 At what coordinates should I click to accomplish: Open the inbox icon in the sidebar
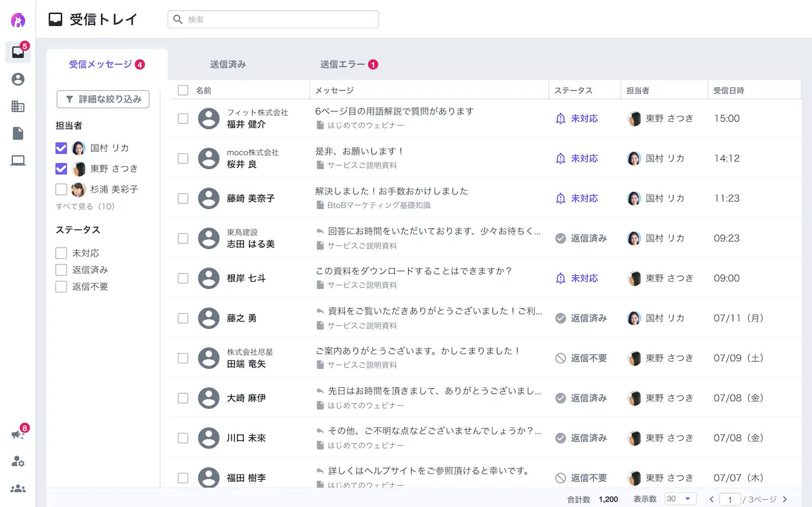tap(18, 52)
